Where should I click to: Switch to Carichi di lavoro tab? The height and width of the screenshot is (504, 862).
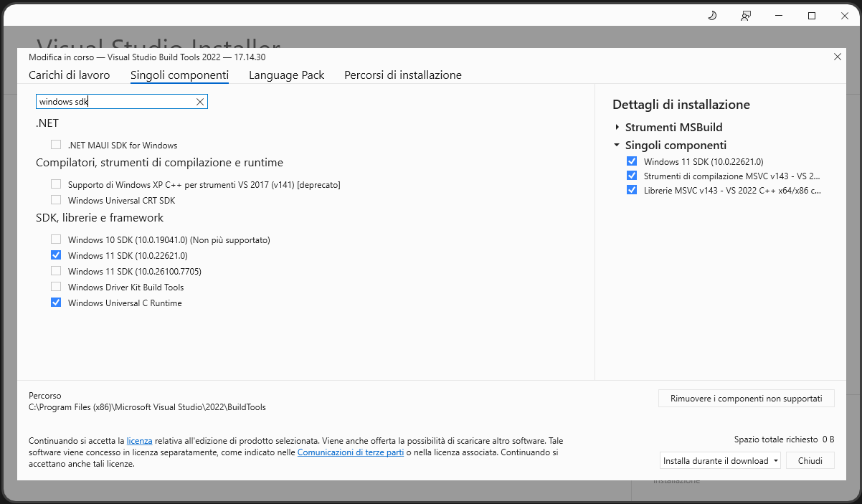point(69,75)
